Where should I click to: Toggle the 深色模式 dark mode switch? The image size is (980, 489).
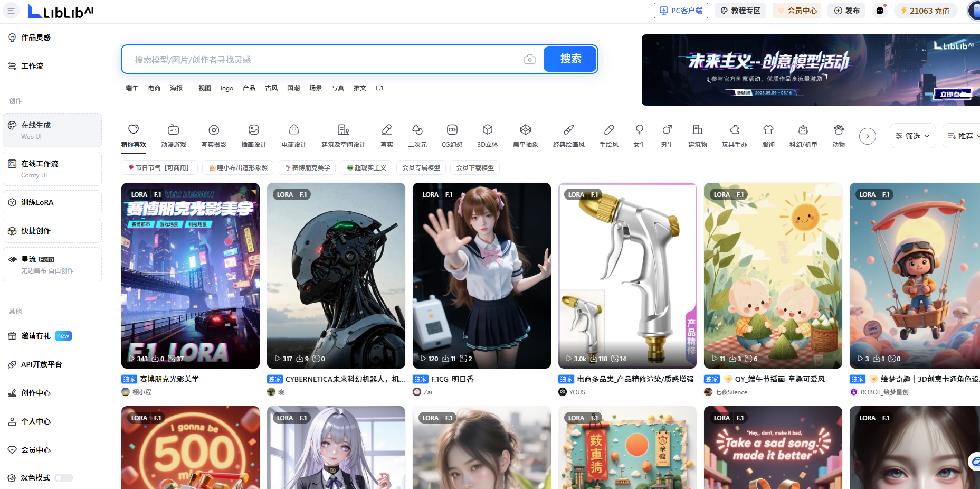(x=63, y=478)
